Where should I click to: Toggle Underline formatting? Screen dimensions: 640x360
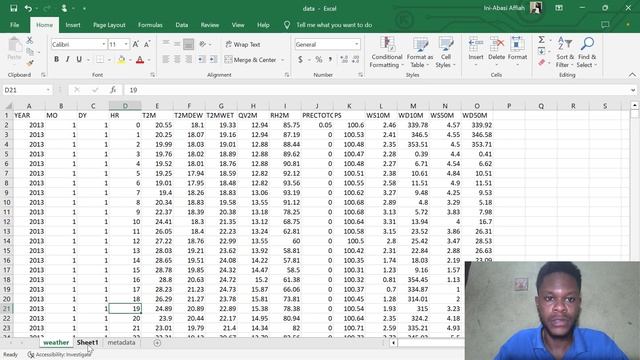coord(79,60)
